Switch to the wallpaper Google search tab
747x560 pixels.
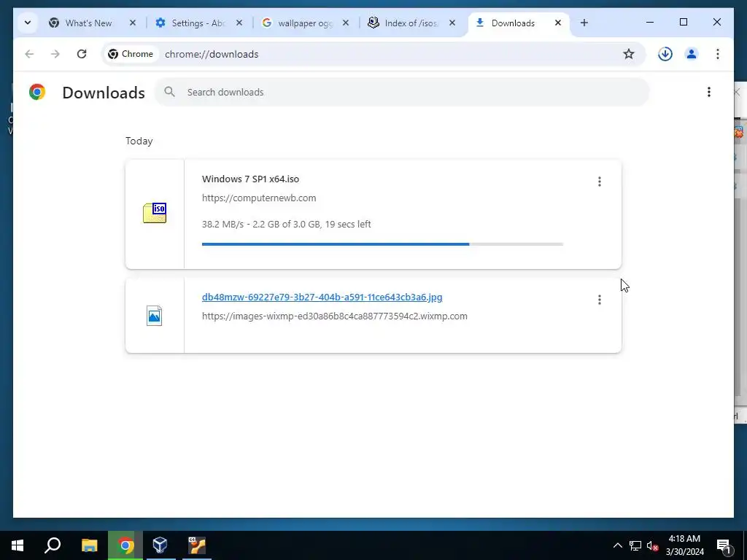pyautogui.click(x=306, y=23)
